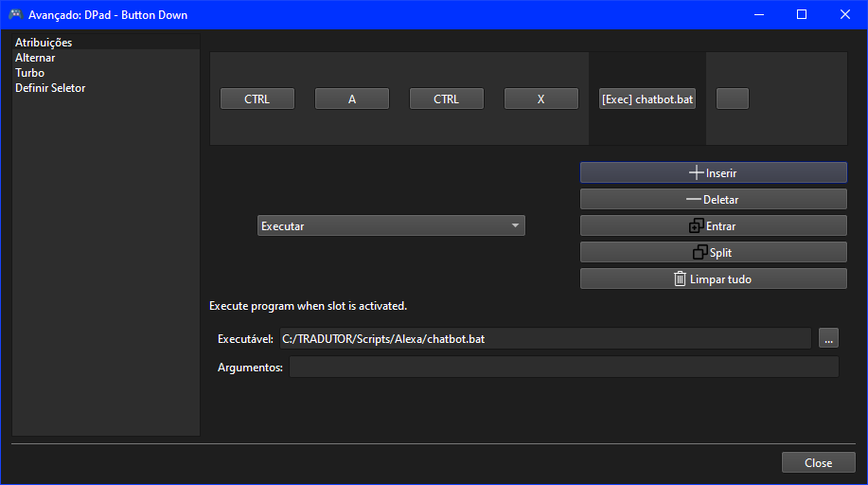The height and width of the screenshot is (485, 868).
Task: Open the Executar action dropdown
Action: 391,225
